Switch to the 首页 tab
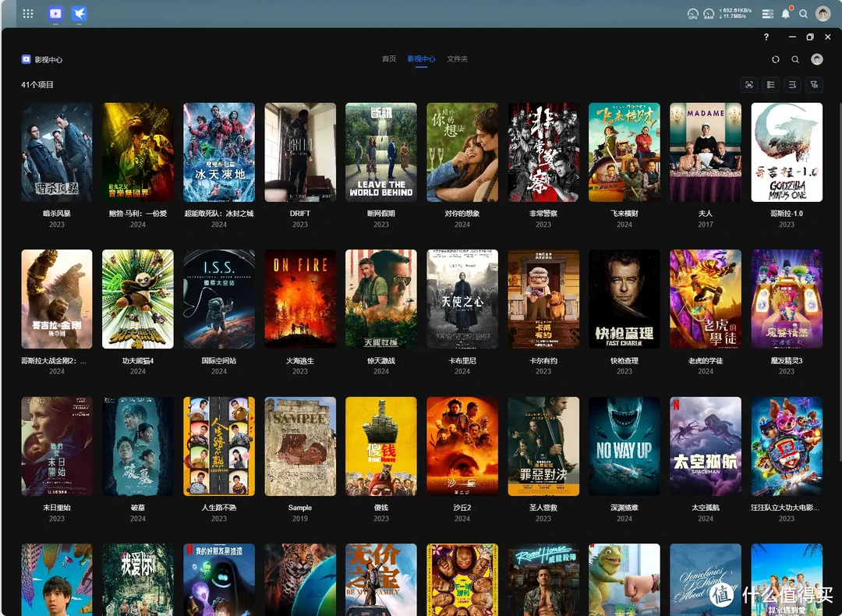 pyautogui.click(x=389, y=59)
